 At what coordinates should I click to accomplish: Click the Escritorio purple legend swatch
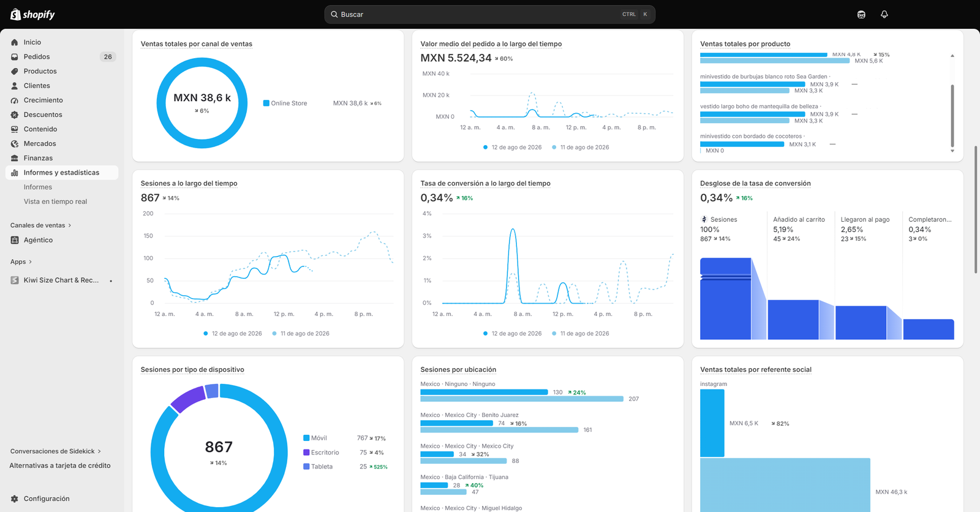(x=306, y=453)
